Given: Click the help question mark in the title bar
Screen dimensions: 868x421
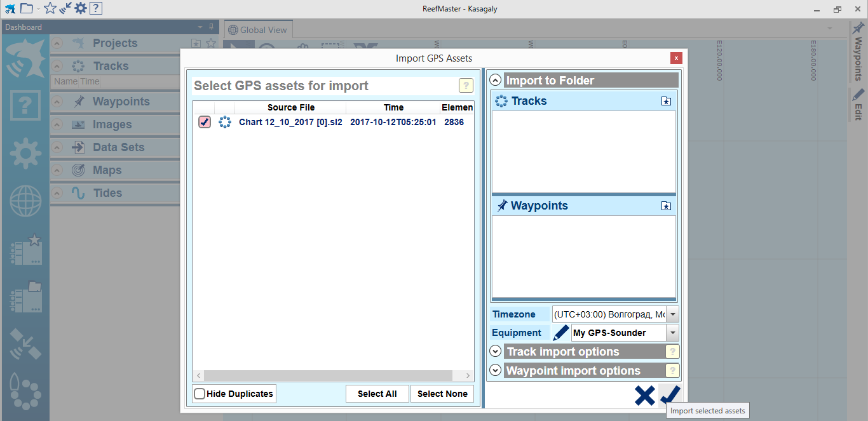Looking at the screenshot, I should [95, 8].
